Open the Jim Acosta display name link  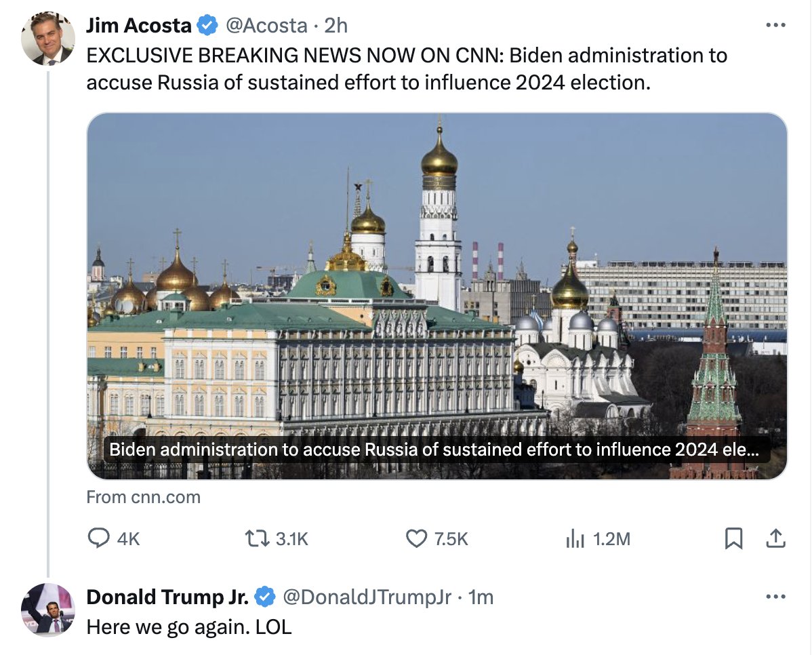click(138, 26)
